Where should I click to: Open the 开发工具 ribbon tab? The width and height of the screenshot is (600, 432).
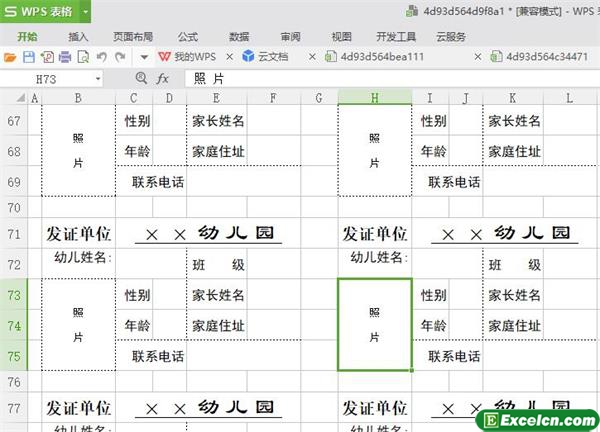coord(396,37)
